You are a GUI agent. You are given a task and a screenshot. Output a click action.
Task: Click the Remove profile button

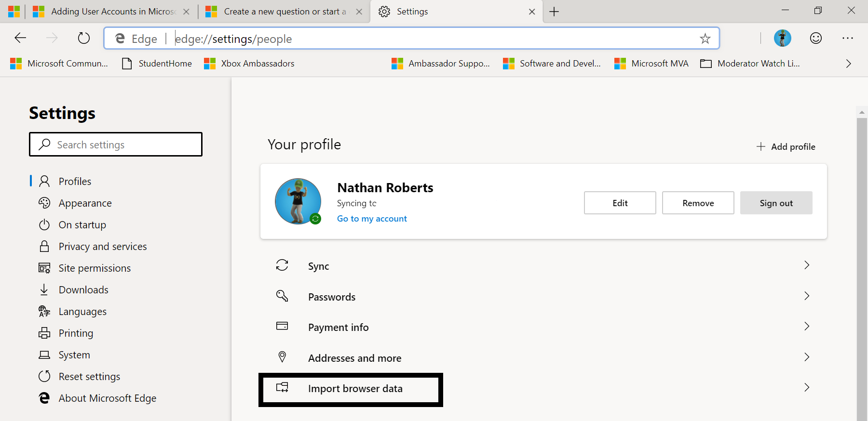pos(698,203)
